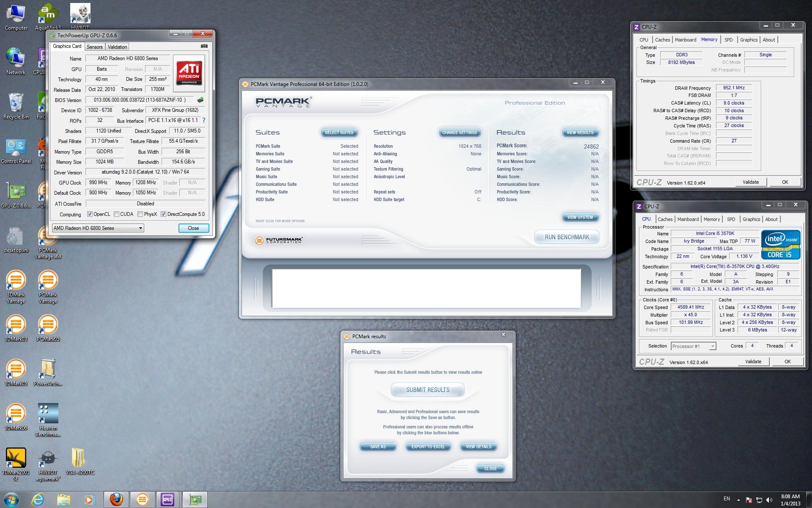The image size is (812, 508).
Task: Click GPU-Z screenshot camera icon
Action: tap(204, 46)
